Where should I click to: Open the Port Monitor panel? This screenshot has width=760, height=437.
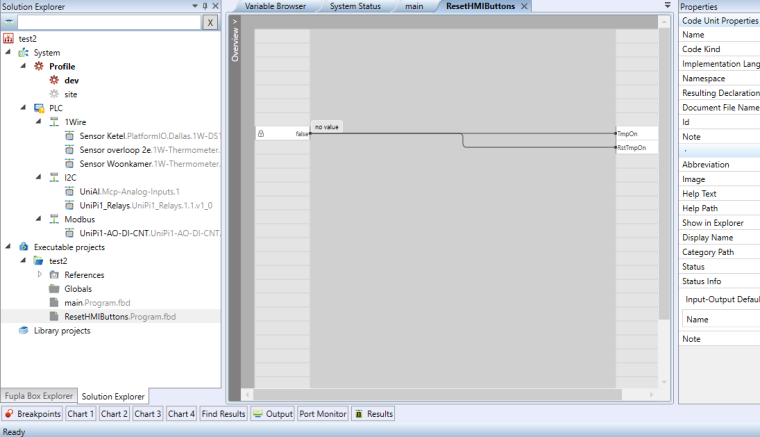[322, 413]
